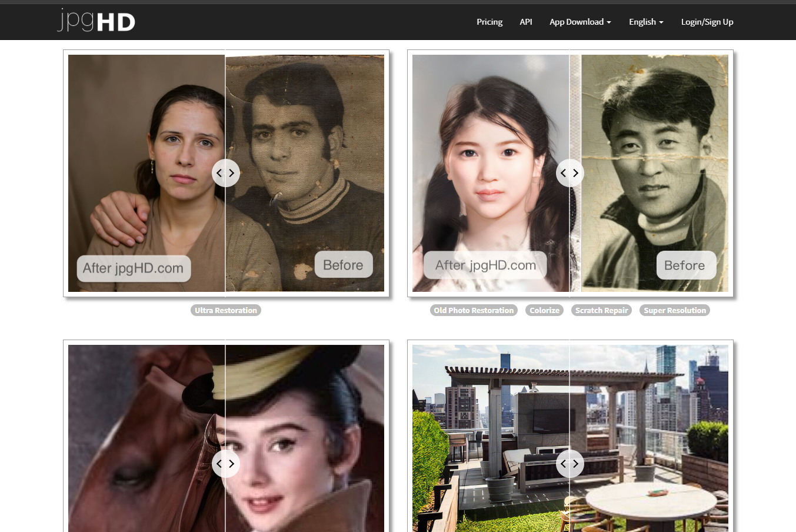The height and width of the screenshot is (532, 796).
Task: Go to Login/Sign Up
Action: point(707,22)
